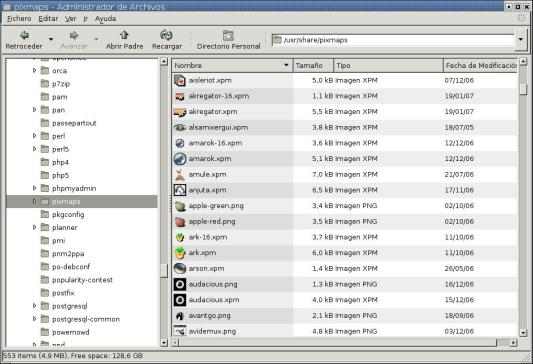This screenshot has height=364, width=533.
Task: Expand the postgresql-common folder node
Action: pos(34,319)
